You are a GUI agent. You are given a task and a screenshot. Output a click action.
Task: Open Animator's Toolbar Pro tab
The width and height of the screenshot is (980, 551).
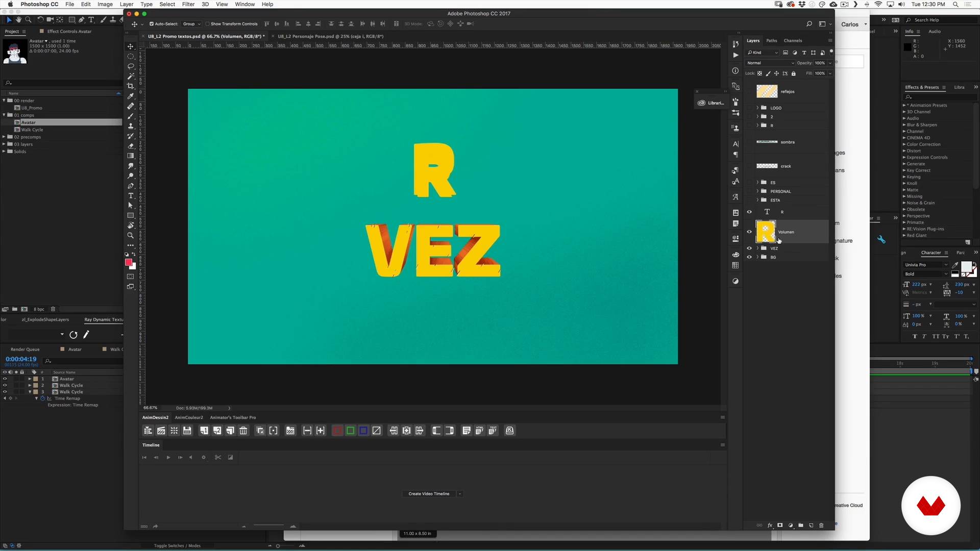pos(233,418)
